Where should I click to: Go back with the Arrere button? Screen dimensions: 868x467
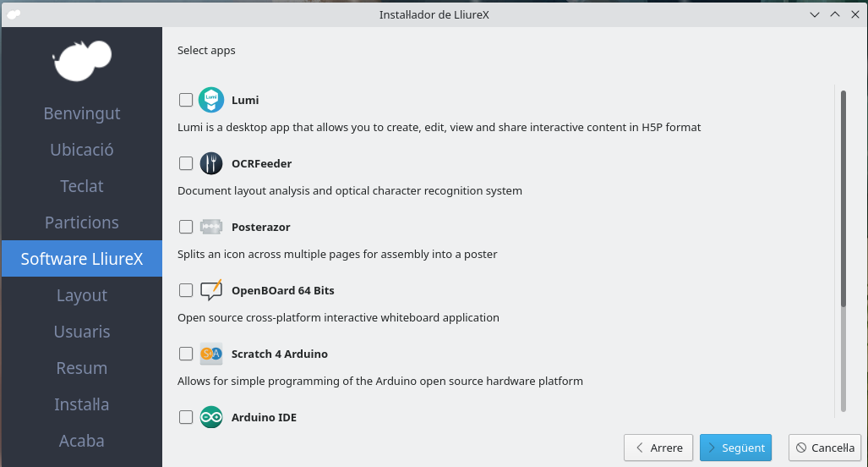click(x=658, y=448)
